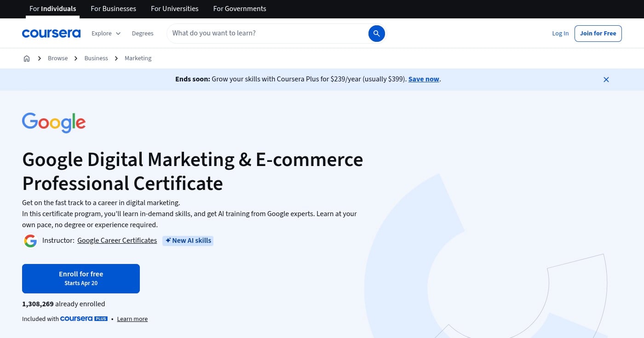Screen dimensions: 644x338
Task: Click the Join for Free button
Action: (x=598, y=34)
